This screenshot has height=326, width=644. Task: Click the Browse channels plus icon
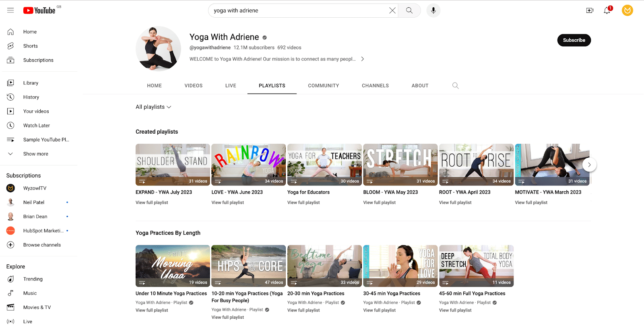(10, 245)
